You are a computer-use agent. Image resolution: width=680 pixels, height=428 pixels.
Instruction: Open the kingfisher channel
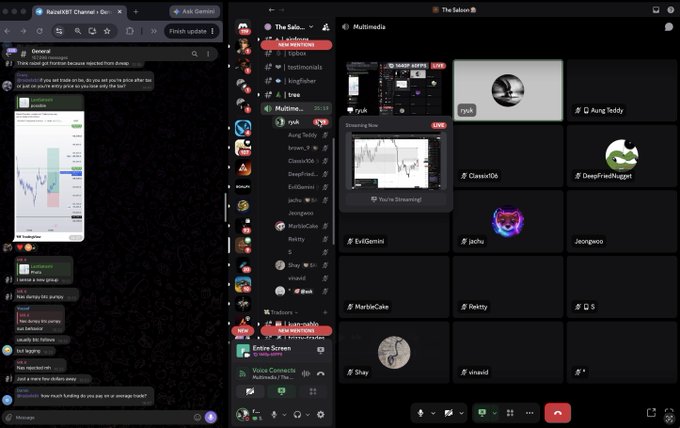coord(296,81)
